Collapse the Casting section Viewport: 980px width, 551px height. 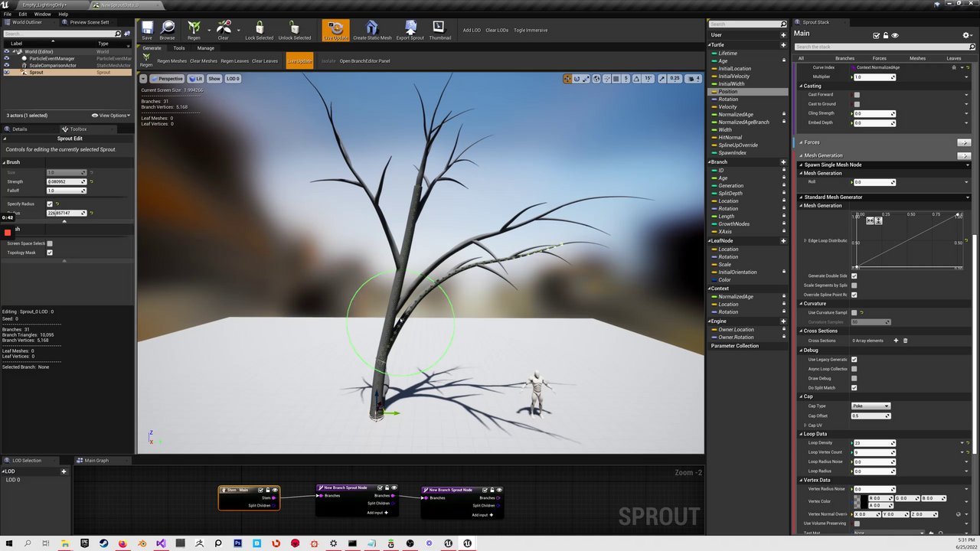point(802,86)
